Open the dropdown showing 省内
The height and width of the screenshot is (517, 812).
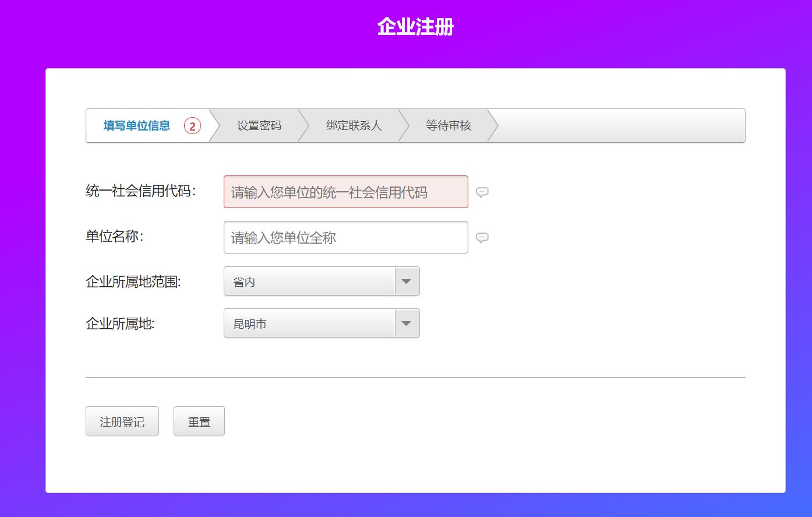click(x=310, y=282)
